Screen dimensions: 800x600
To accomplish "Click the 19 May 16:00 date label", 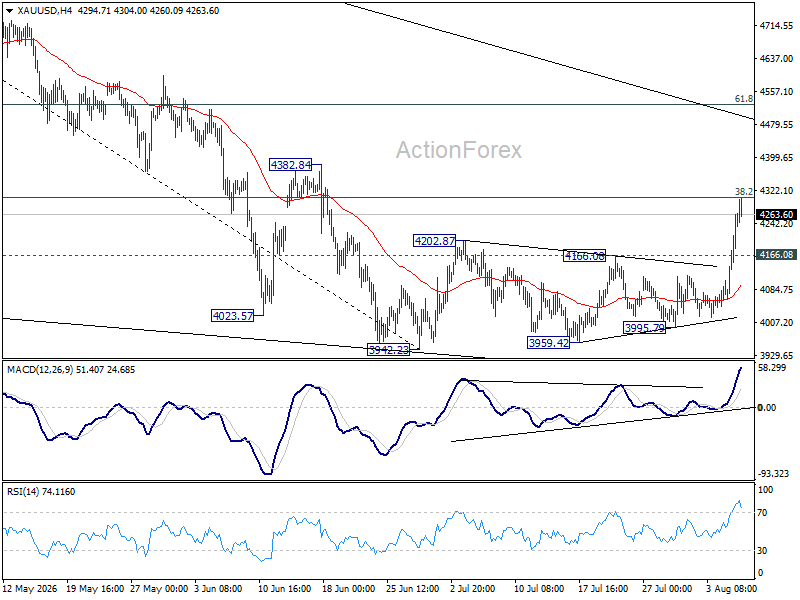I will click(x=95, y=588).
